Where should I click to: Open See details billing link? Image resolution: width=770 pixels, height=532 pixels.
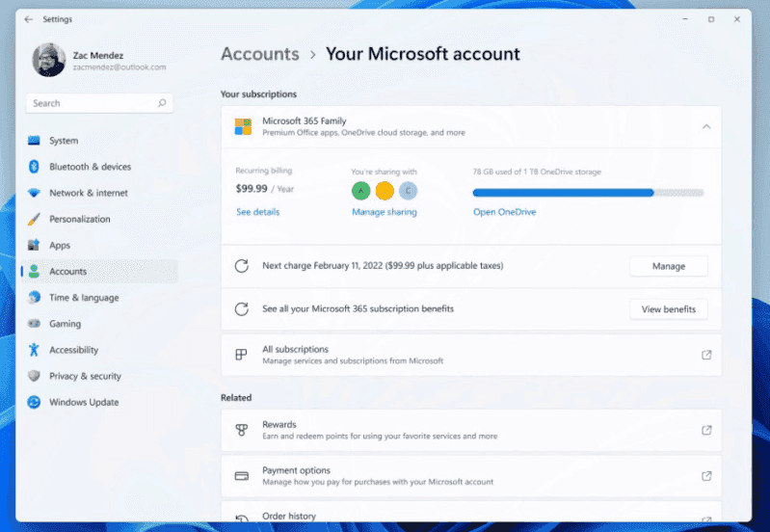click(258, 212)
